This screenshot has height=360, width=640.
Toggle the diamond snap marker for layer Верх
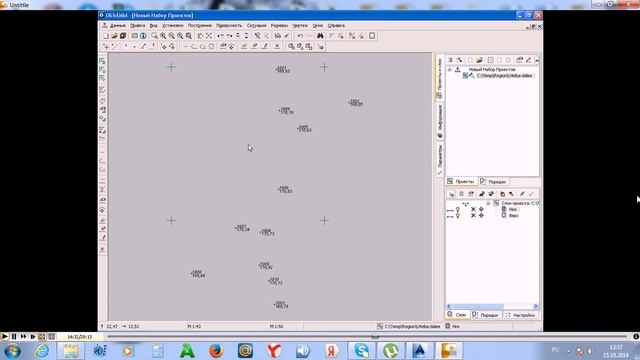[x=481, y=216]
